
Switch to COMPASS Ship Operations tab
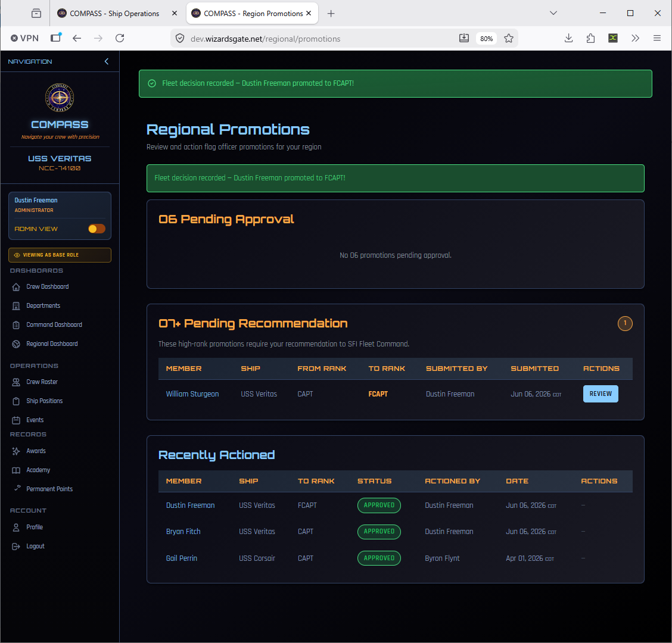pos(114,13)
